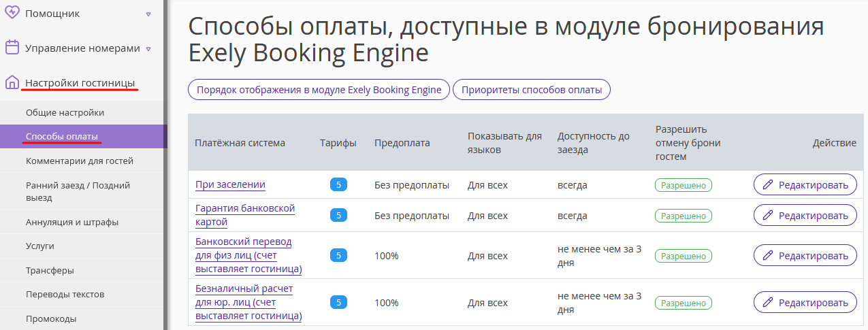Image resolution: width=868 pixels, height=330 pixels.
Task: Click the heart icon next to Помощник
Action: [x=12, y=13]
